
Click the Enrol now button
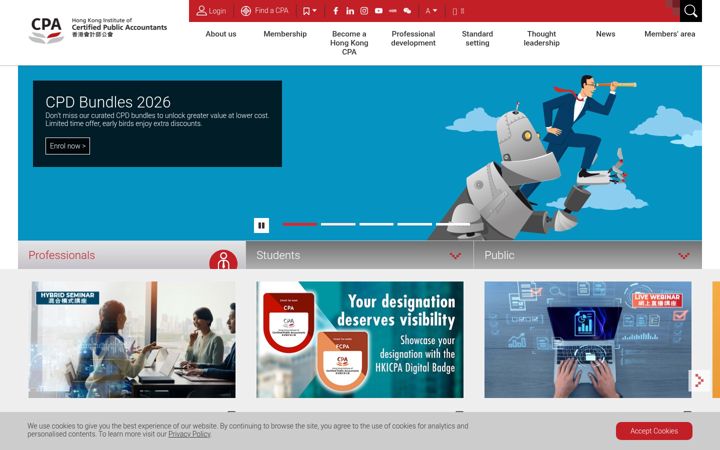click(x=68, y=146)
